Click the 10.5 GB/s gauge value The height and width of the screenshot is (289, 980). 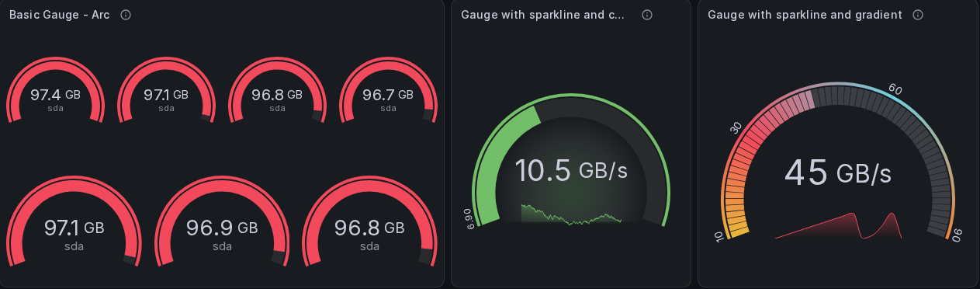coord(571,171)
